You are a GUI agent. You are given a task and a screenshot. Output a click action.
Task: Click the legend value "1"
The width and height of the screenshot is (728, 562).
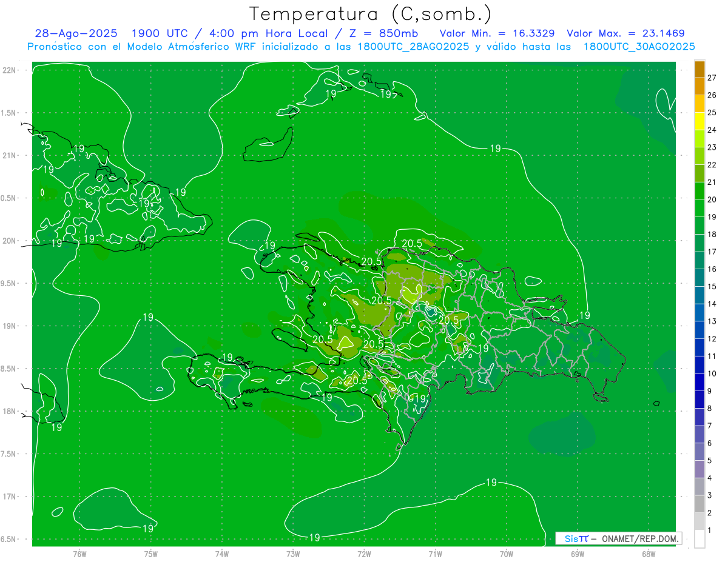(710, 530)
